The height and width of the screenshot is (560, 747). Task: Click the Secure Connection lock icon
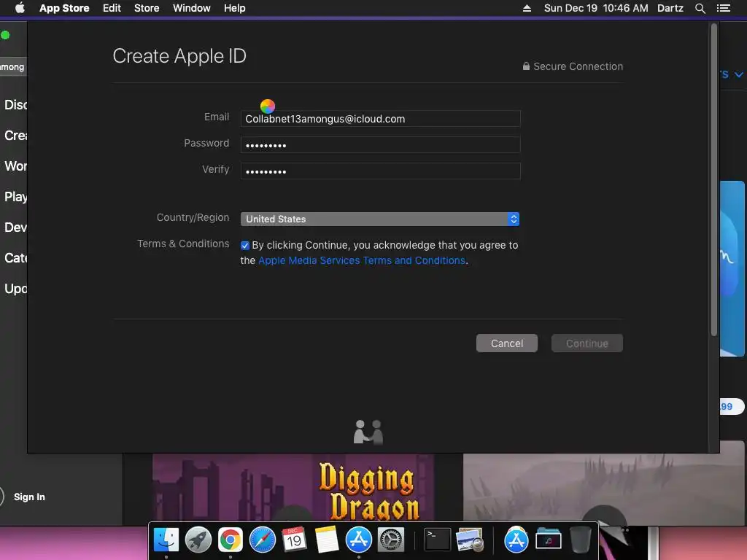[x=526, y=66]
